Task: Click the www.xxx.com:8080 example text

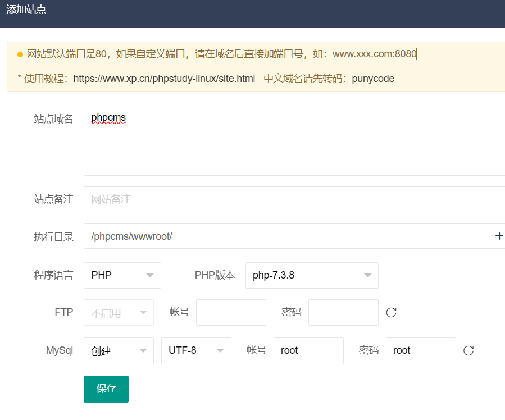Action: [x=375, y=54]
